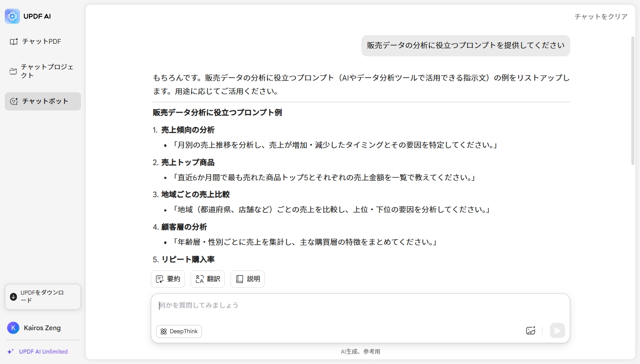Click the AI生成、参考用 disclaimer text

pyautogui.click(x=361, y=351)
